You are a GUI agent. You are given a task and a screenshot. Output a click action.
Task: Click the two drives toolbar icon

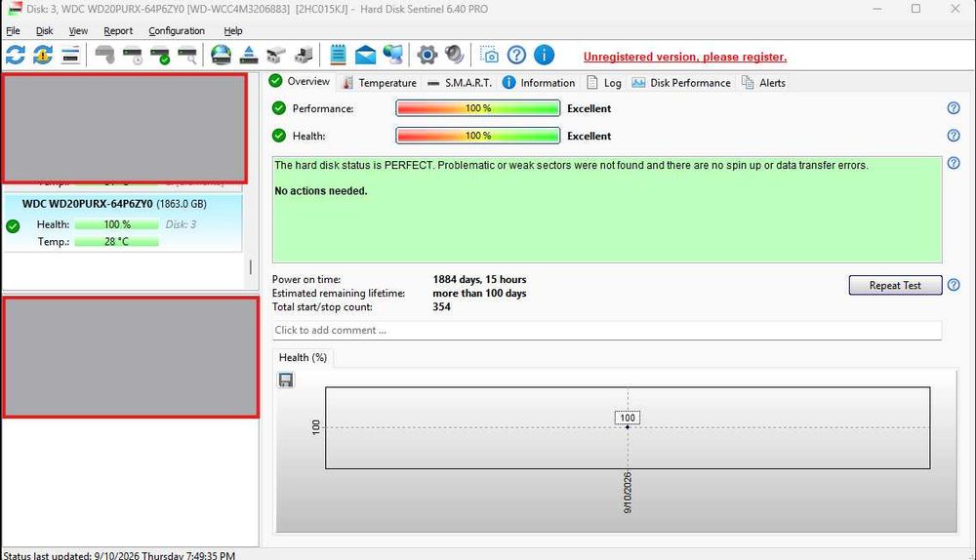pos(276,56)
